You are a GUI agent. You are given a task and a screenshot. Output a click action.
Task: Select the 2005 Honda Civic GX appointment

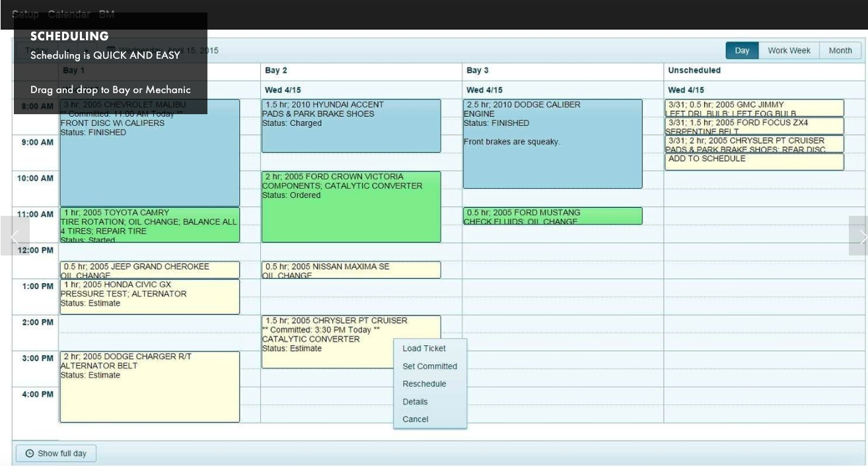point(150,297)
